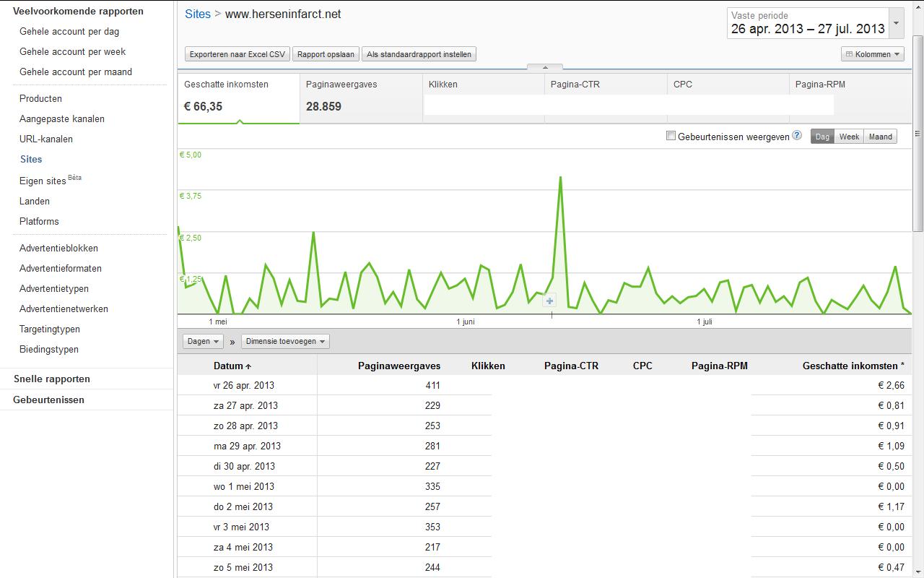Click the Rapport opslaan button
Image resolution: width=924 pixels, height=578 pixels.
[326, 54]
